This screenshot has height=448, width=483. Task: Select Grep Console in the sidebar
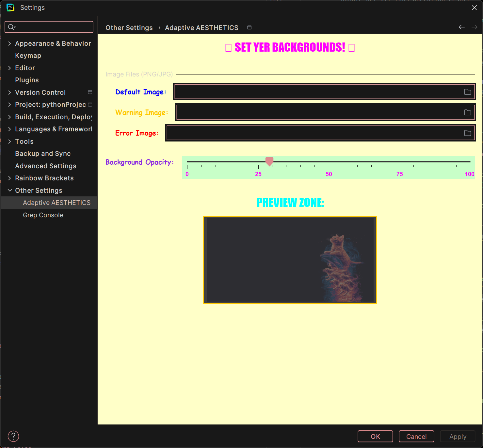[x=43, y=215]
